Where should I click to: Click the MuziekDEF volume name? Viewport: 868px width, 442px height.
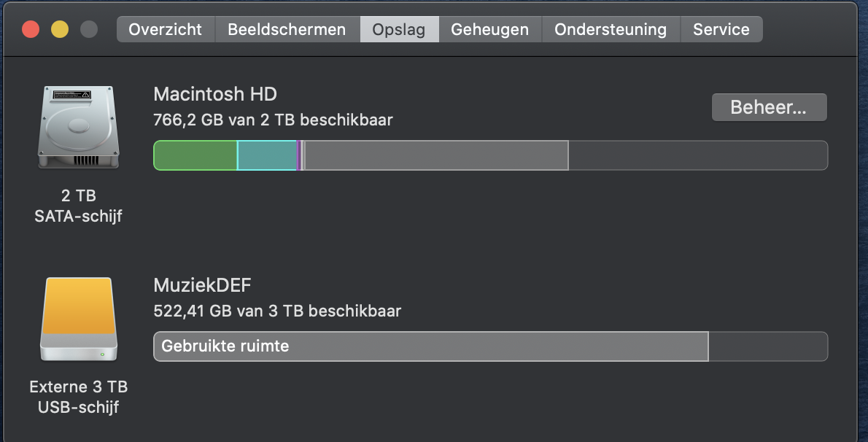(202, 284)
